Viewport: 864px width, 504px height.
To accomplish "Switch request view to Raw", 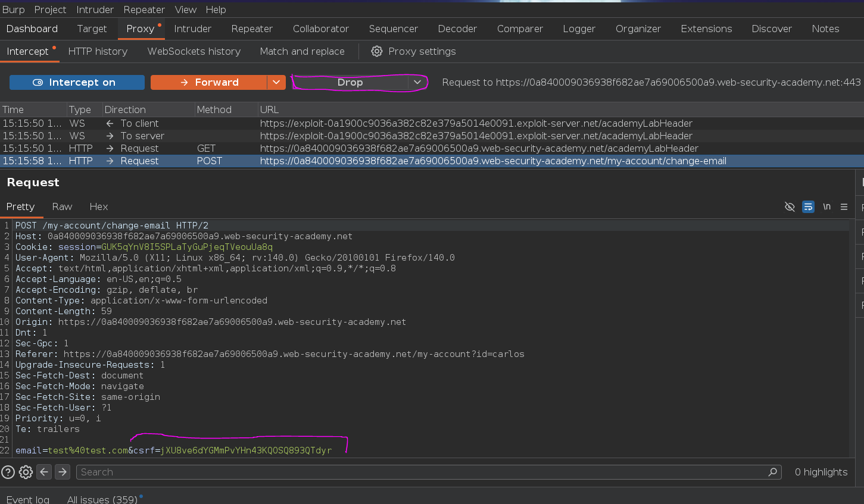I will pos(62,206).
